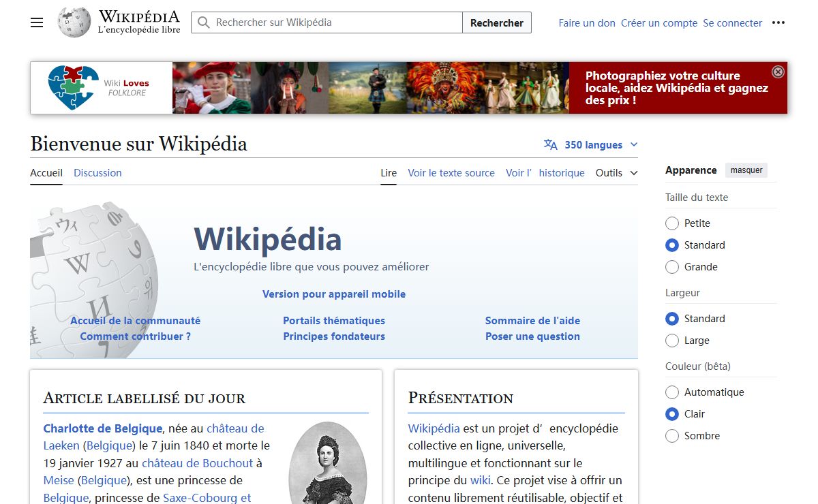818x504 pixels.
Task: Click château de Bouchout link
Action: [197, 463]
